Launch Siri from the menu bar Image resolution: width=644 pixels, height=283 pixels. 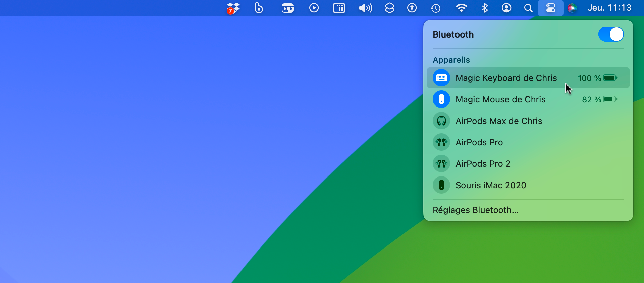[572, 8]
